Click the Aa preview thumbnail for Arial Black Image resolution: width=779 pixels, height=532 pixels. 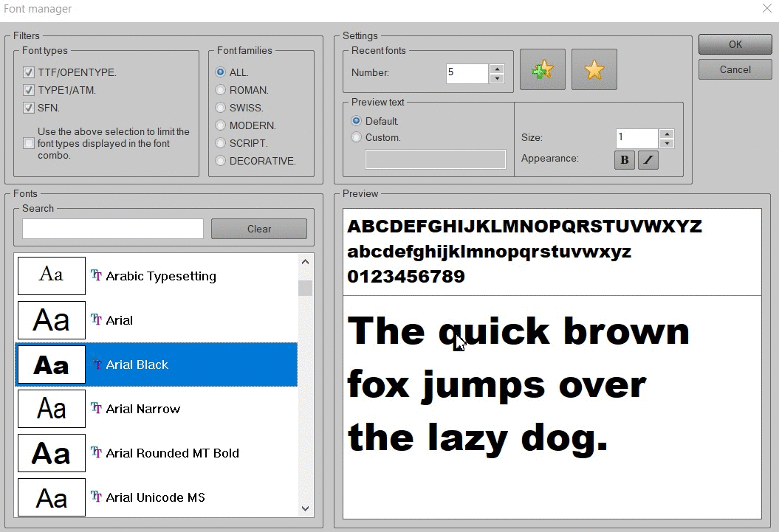coord(52,365)
